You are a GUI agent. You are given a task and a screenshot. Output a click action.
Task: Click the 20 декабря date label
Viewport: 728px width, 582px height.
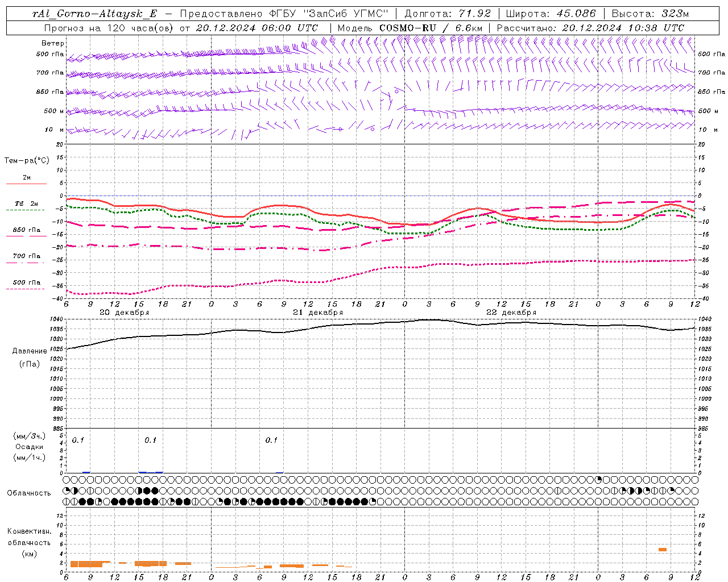125,313
